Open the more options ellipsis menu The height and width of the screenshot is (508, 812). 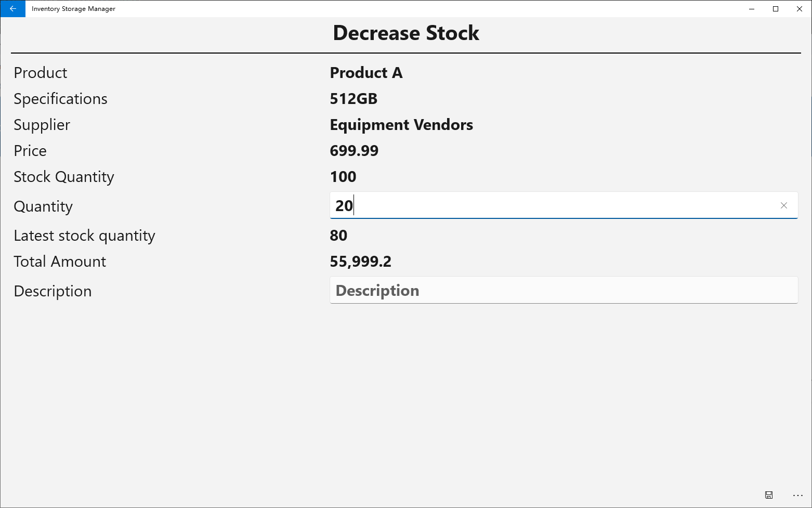click(798, 495)
